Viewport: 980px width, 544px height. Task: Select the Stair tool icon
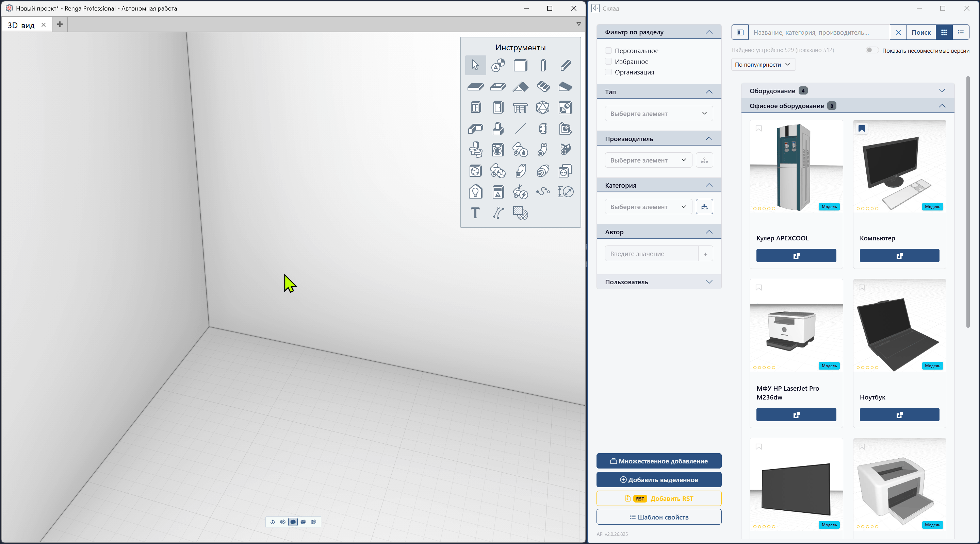point(543,86)
